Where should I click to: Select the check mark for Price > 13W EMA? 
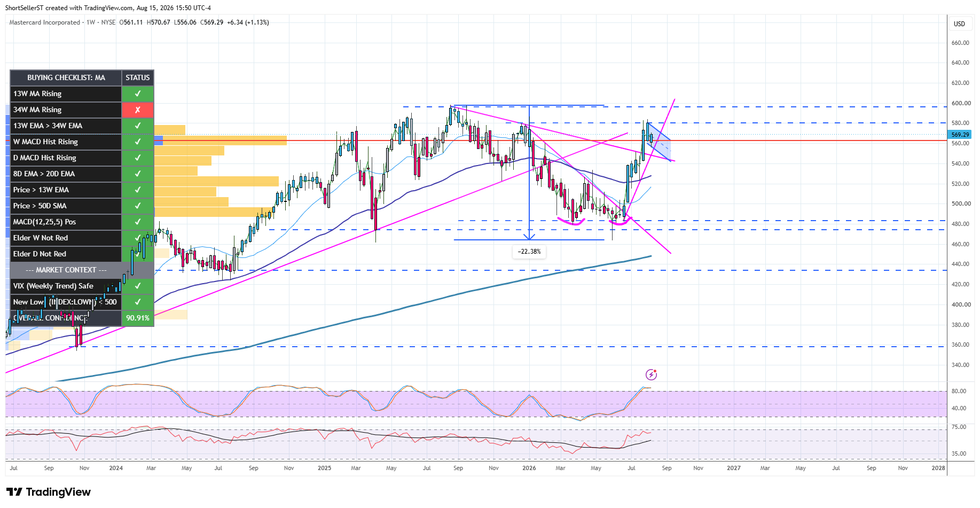(x=138, y=190)
